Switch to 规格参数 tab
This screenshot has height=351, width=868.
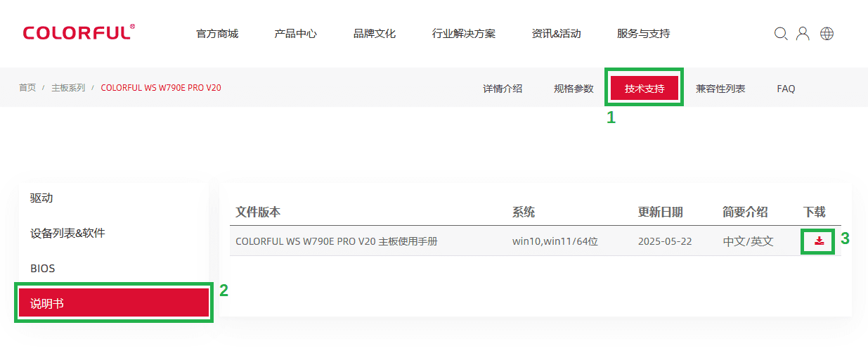click(574, 89)
